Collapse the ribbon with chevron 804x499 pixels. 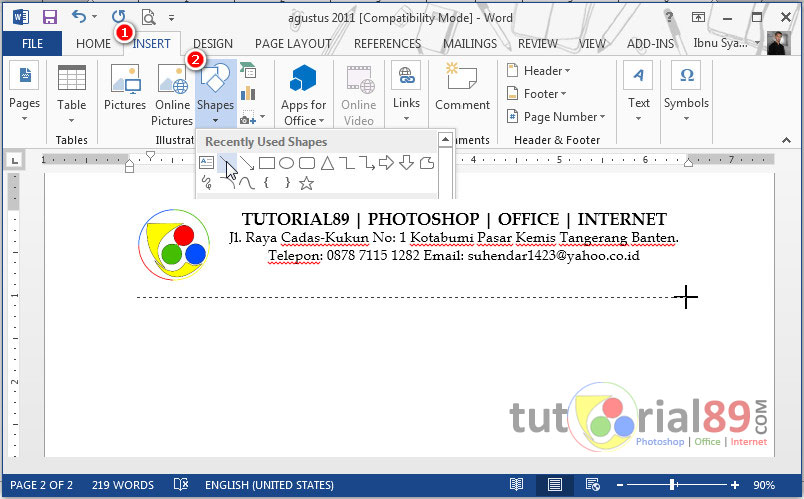tap(786, 140)
